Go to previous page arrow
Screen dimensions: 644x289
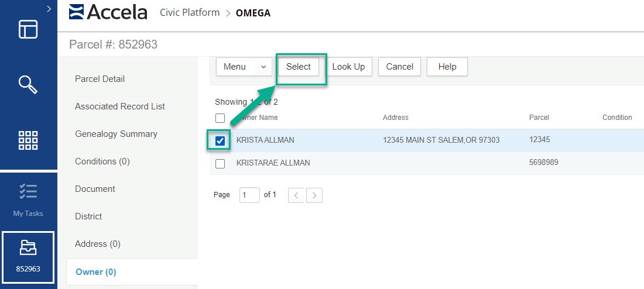click(x=296, y=195)
